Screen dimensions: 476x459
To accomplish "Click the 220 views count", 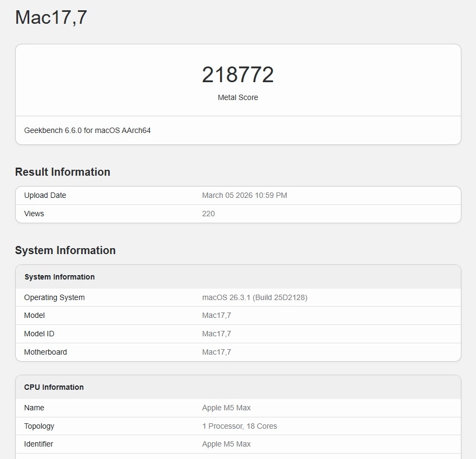I will point(209,214).
